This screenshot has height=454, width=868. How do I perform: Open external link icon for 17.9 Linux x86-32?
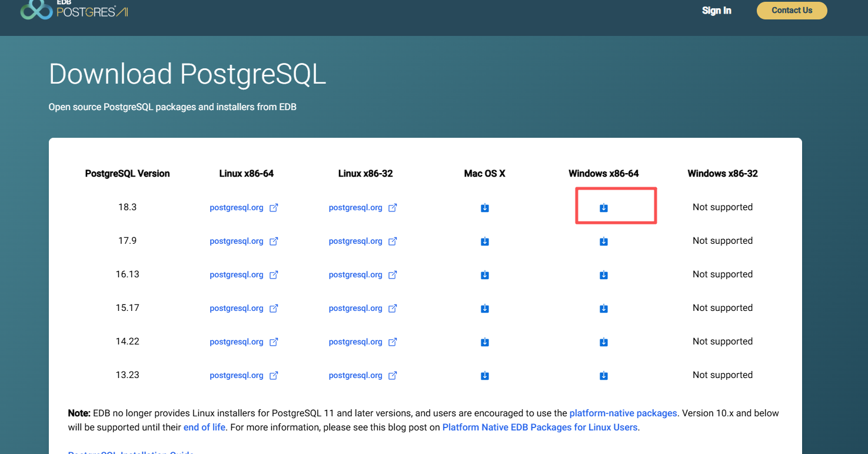tap(393, 241)
